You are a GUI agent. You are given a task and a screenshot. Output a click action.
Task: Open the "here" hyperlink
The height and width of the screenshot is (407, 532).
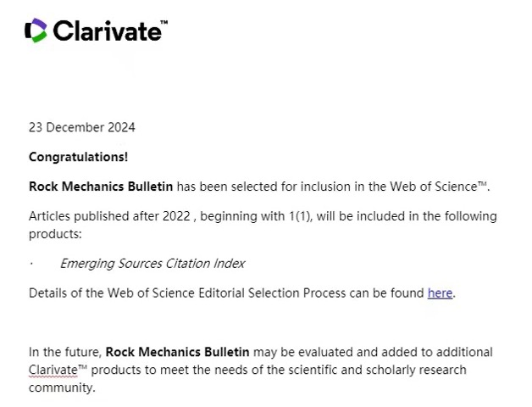(x=440, y=293)
